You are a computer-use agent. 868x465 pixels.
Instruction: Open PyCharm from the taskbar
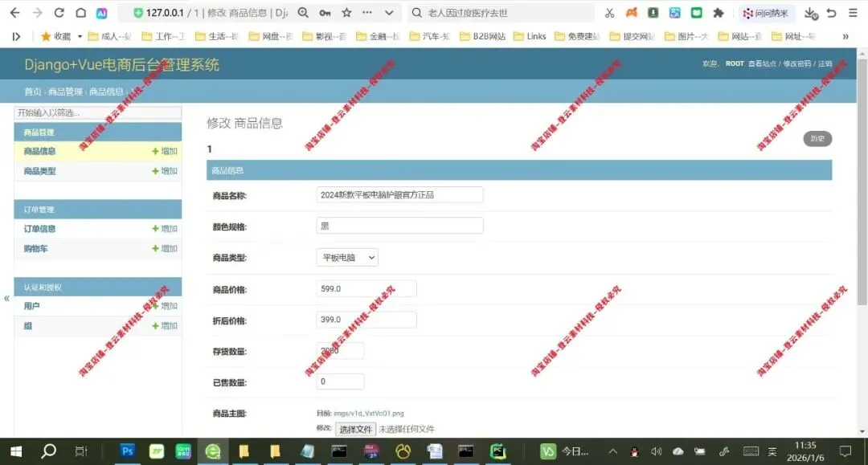click(x=498, y=451)
